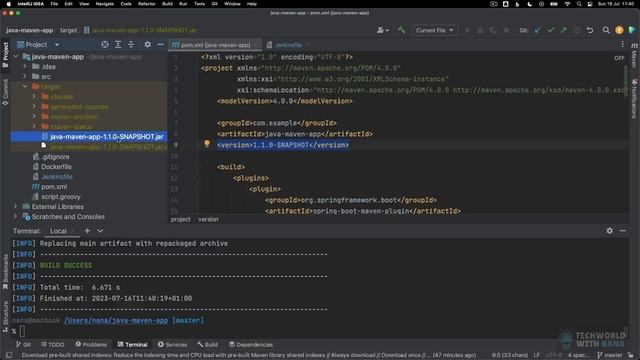Open Search Everywhere magnifier icon
This screenshot has height=360, width=640.
606,30
